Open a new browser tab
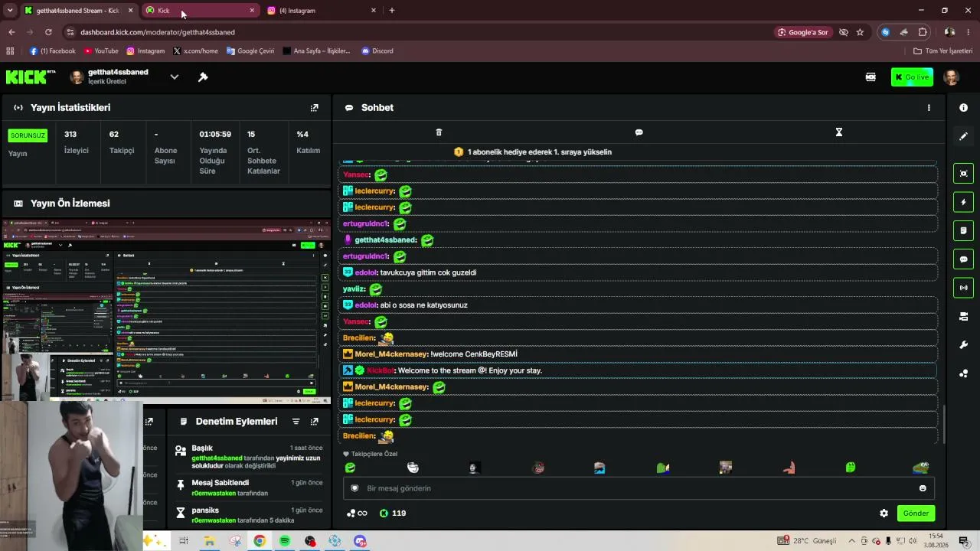 click(392, 11)
